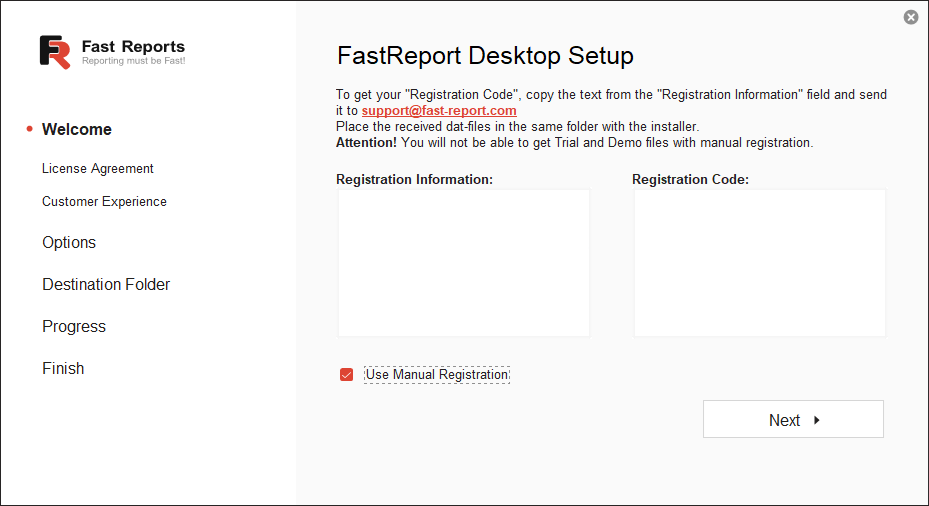Go to the Finish step
Image resolution: width=929 pixels, height=506 pixels.
(x=63, y=369)
